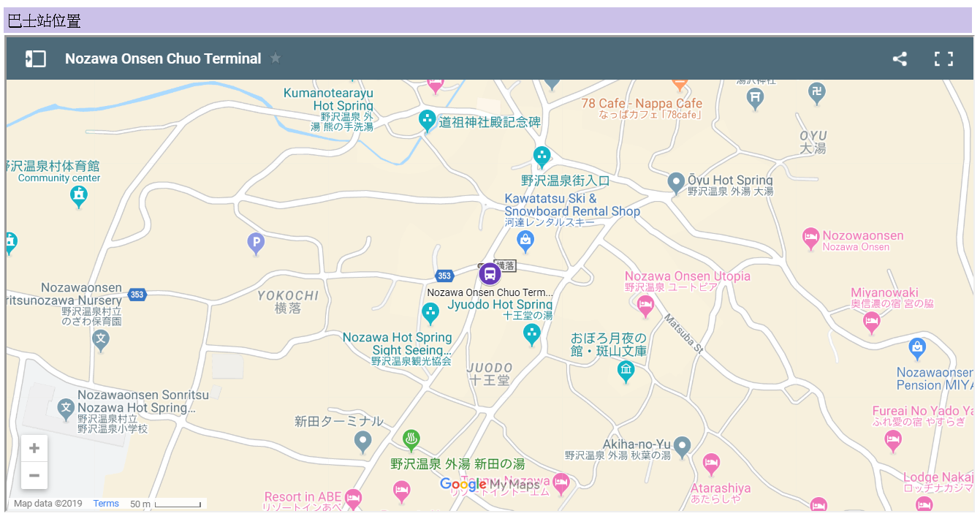Select the Nozawaonsen Pension shopping pin
This screenshot has height=519, width=980.
point(917,349)
